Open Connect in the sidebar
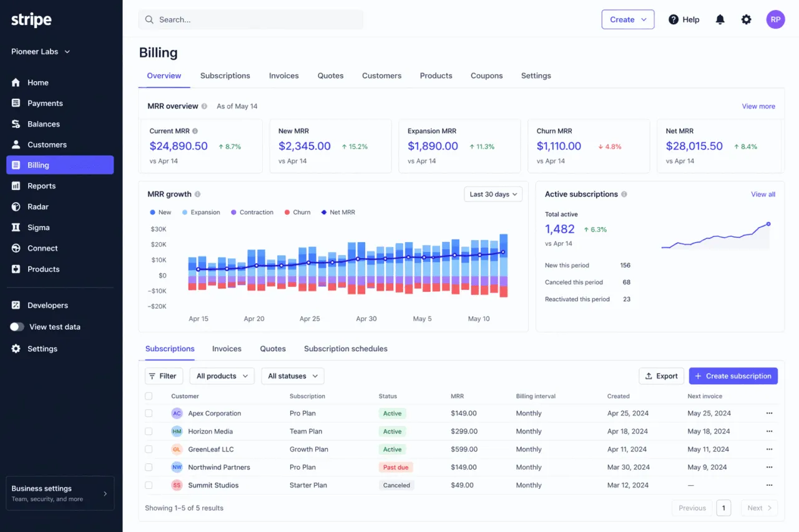The image size is (799, 532). click(x=60, y=248)
